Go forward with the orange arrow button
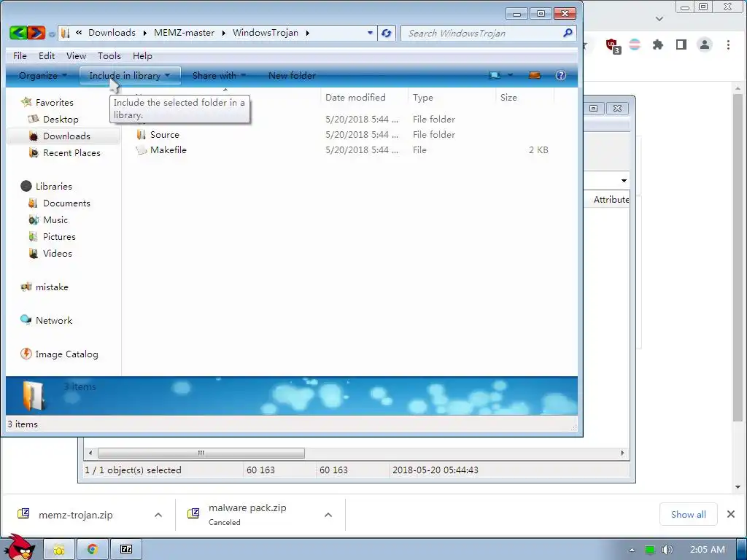The width and height of the screenshot is (747, 560). coord(36,33)
